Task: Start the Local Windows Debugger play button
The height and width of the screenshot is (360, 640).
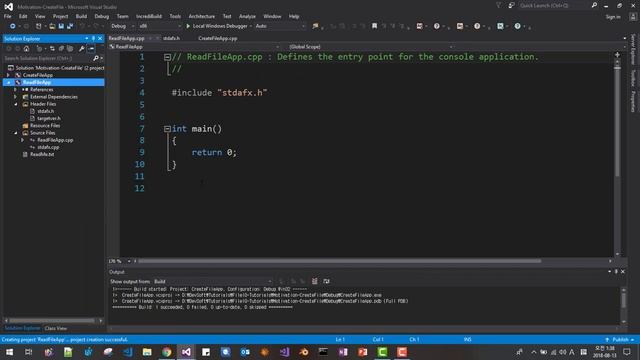Action: (x=188, y=26)
